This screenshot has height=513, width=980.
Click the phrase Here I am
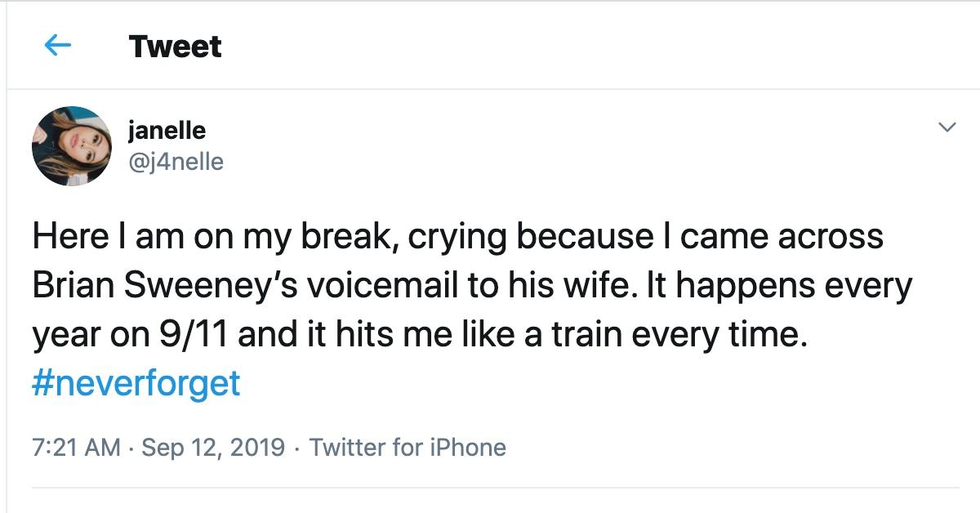click(94, 237)
